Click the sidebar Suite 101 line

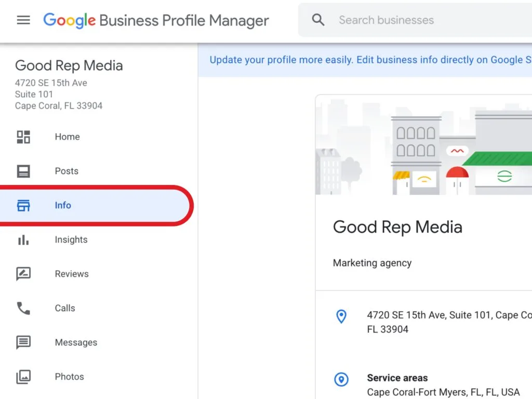[34, 95]
